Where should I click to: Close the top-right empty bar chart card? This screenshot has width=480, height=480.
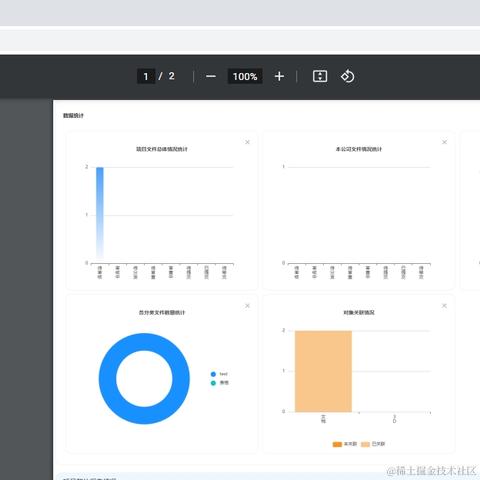444,142
